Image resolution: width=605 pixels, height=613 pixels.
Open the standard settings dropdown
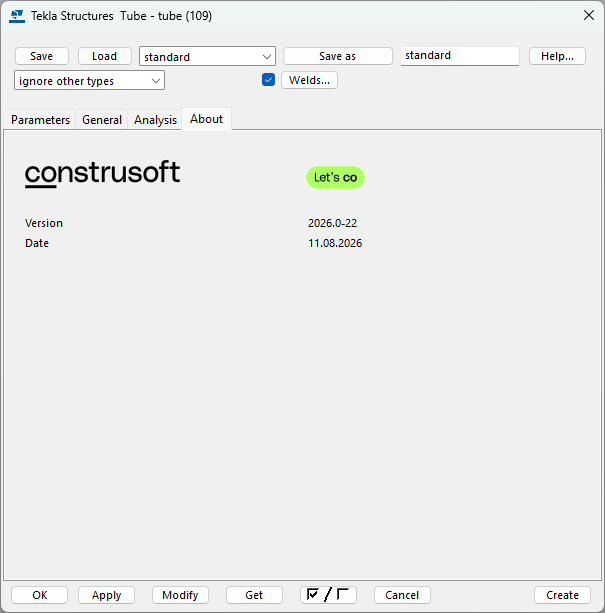pos(208,56)
